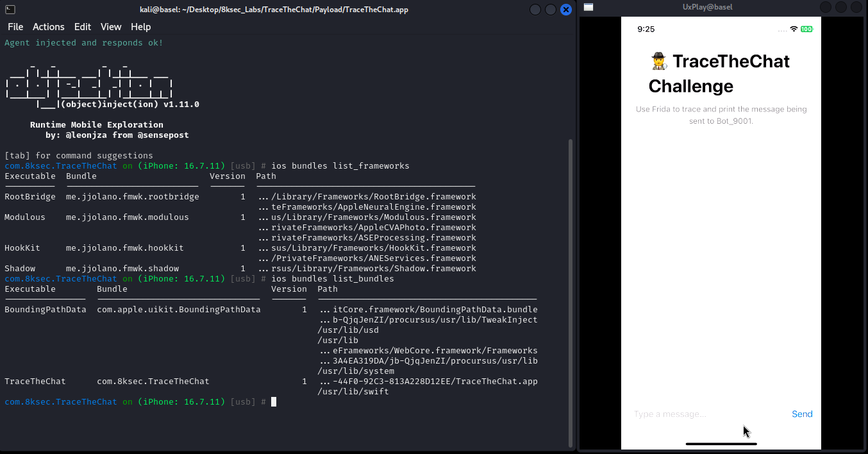Click "by: @leonjza from @sensepost" credit line
This screenshot has height=454, width=868.
117,135
